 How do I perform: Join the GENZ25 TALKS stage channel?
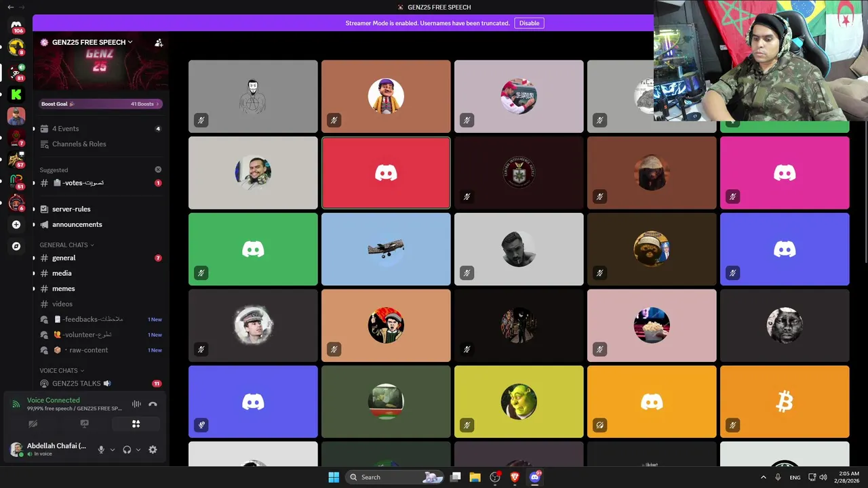100,384
